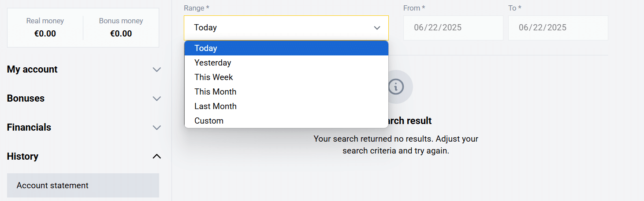Click the To date field
The height and width of the screenshot is (201, 644).
coord(558,28)
